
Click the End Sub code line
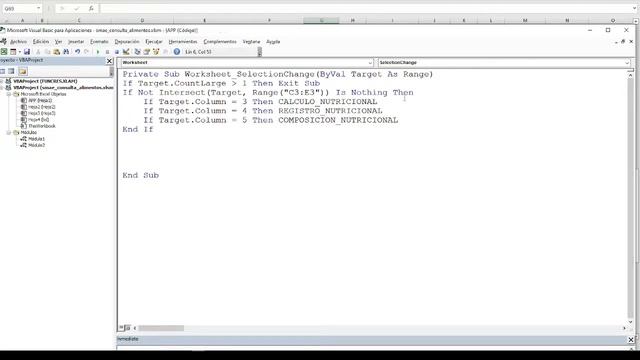coord(140,176)
